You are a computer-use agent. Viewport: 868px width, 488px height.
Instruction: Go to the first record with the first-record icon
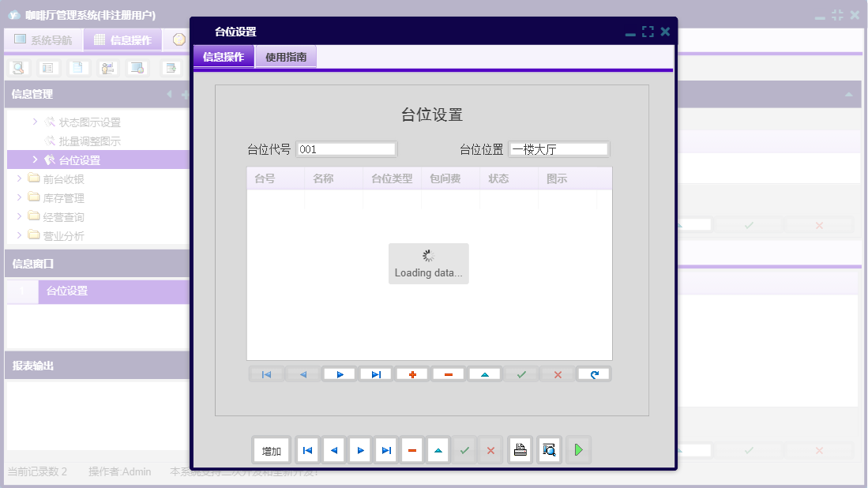(266, 374)
